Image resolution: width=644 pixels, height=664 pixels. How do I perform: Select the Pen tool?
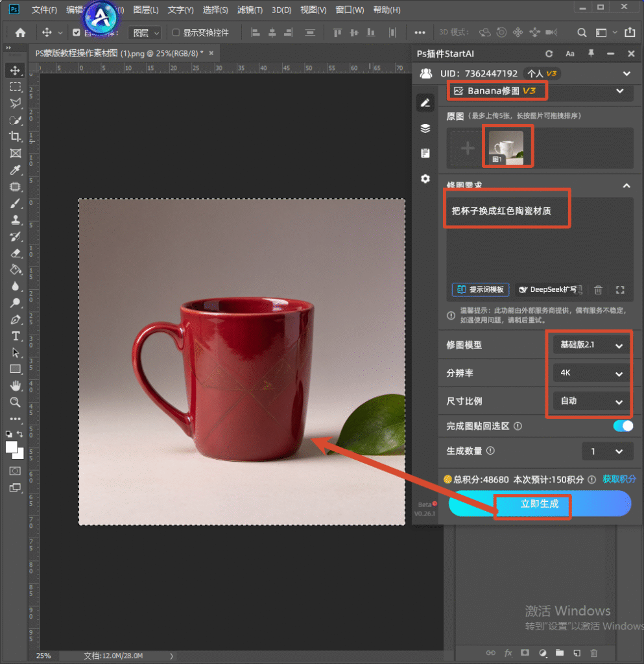click(x=16, y=320)
